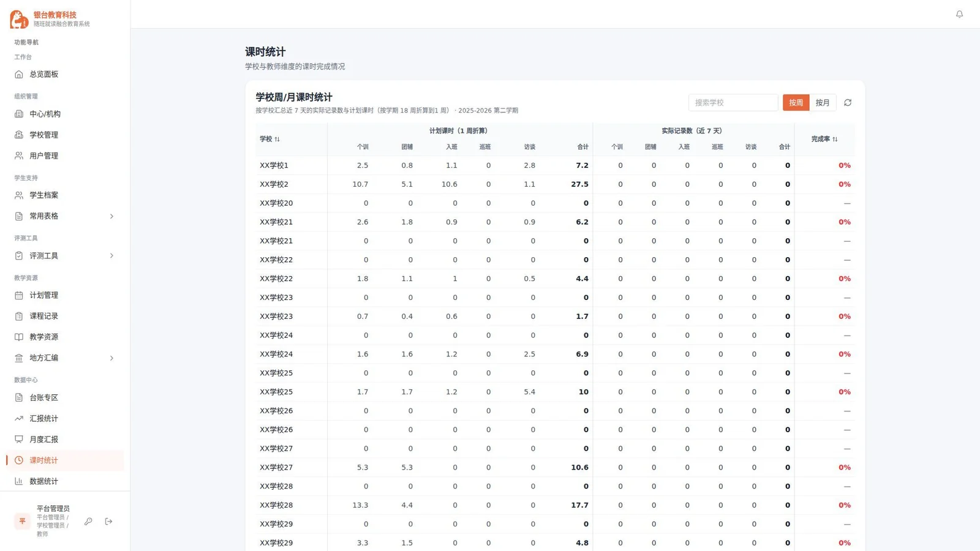
Task: Click the 13.3 个训 value
Action: click(360, 505)
